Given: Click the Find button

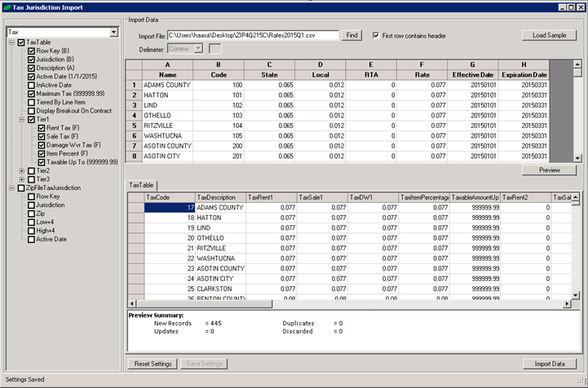Looking at the screenshot, I should [352, 36].
